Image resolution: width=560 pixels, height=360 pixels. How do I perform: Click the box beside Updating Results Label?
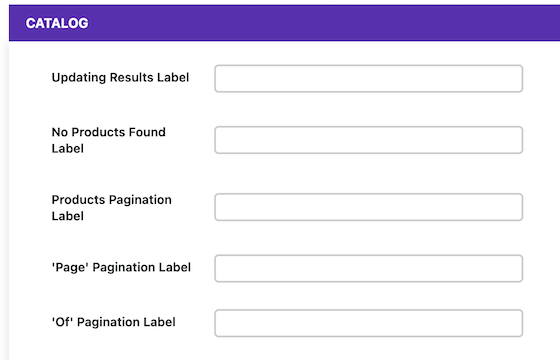coord(369,79)
